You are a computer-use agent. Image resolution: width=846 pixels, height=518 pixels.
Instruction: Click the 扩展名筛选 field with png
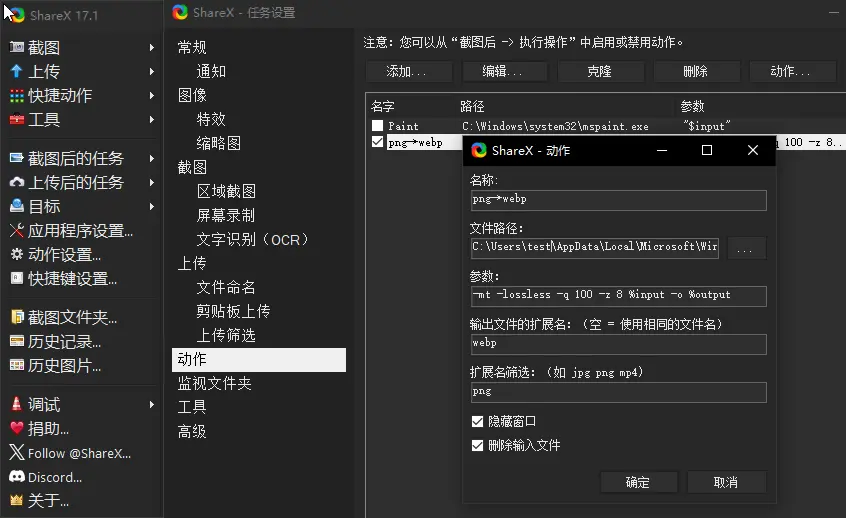click(x=618, y=392)
